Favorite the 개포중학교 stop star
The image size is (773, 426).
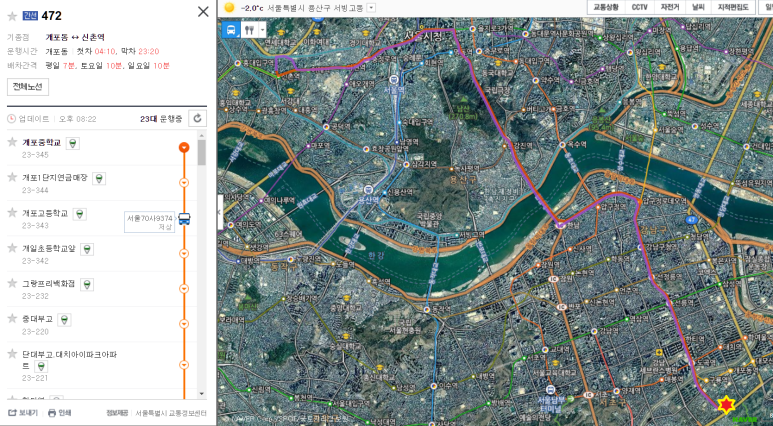coord(12,142)
